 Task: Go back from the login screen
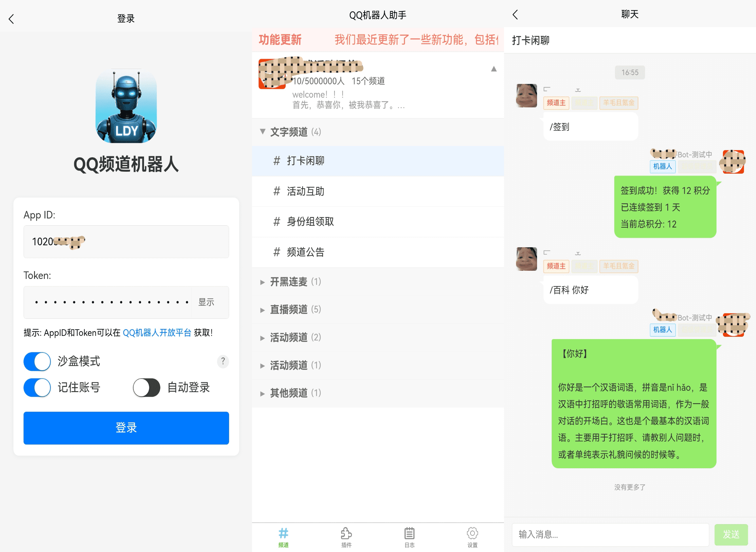click(x=11, y=19)
